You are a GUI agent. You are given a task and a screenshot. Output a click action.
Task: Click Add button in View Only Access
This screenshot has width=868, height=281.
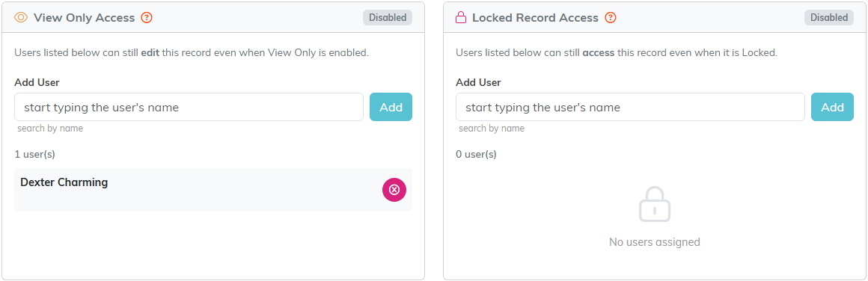(391, 107)
